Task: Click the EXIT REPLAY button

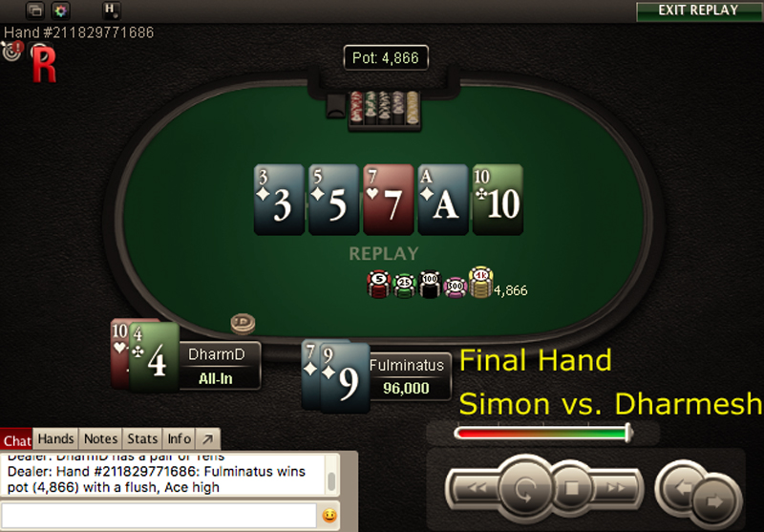Action: pyautogui.click(x=699, y=11)
